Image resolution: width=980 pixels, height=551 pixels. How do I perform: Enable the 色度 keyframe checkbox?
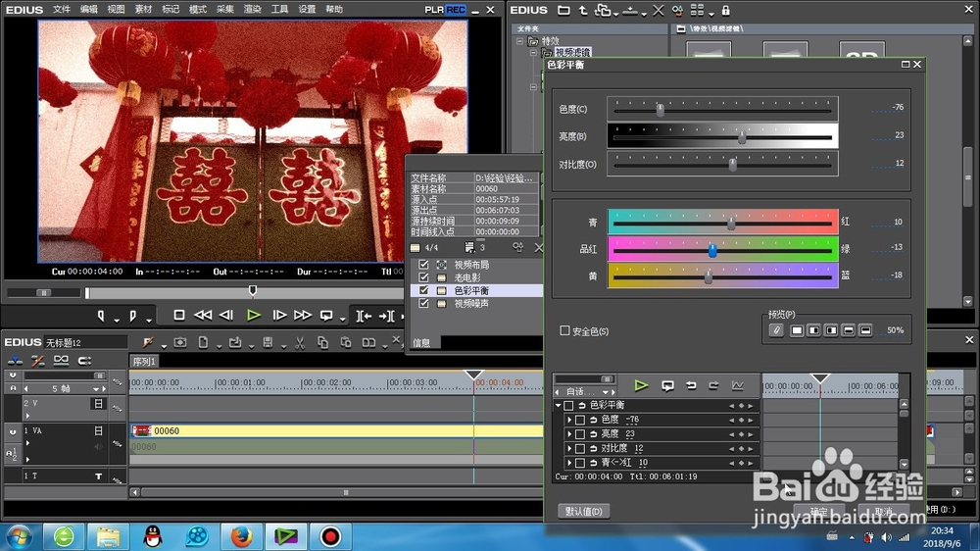580,420
